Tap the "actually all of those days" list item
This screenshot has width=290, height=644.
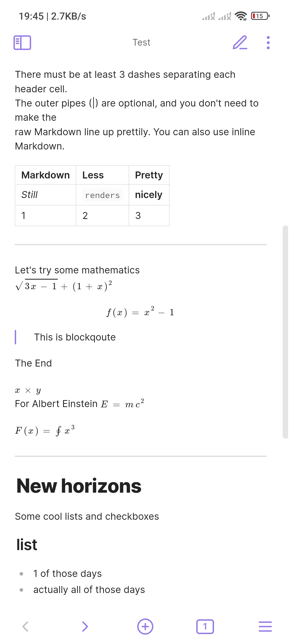[x=89, y=590]
